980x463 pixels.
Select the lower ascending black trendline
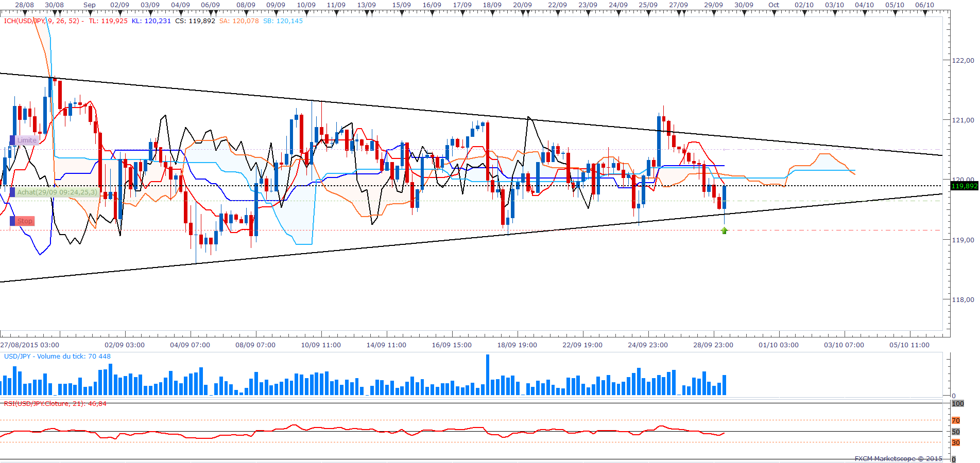point(471,238)
